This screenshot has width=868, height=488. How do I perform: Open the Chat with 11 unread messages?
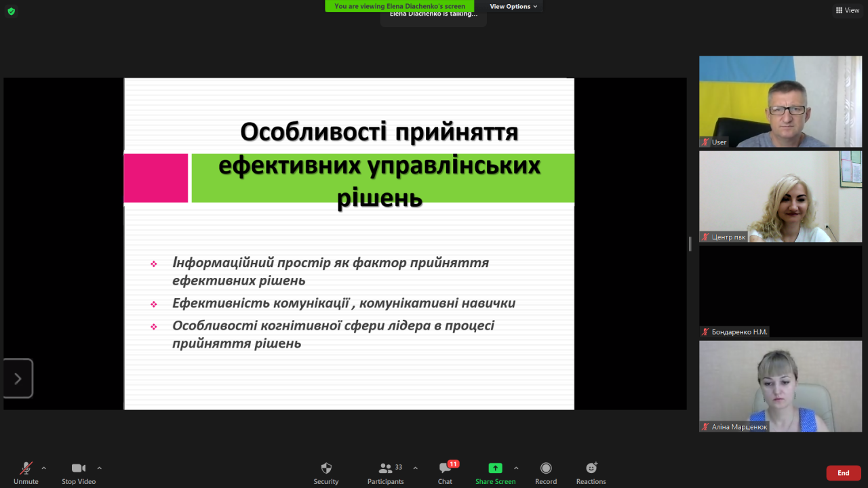pyautogui.click(x=446, y=468)
